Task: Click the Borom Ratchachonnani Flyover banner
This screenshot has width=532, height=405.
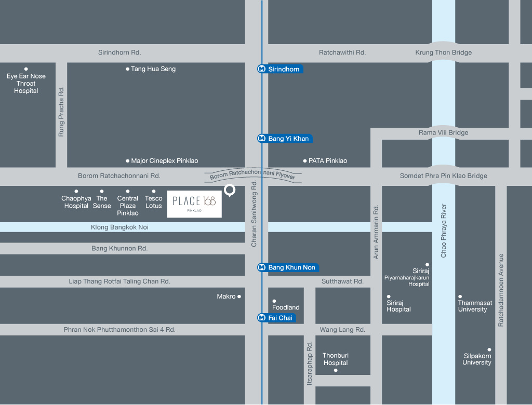Action: tap(252, 174)
